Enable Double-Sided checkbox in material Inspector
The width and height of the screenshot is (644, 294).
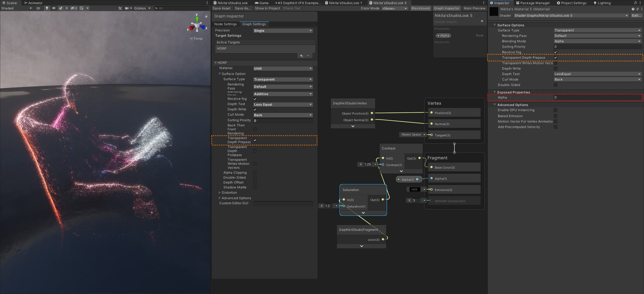555,85
